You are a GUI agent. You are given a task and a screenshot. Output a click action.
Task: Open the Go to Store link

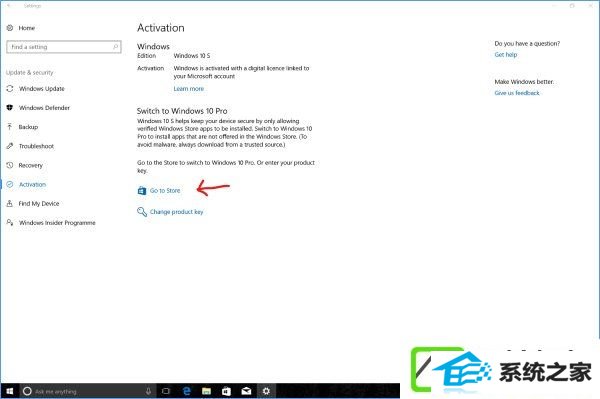[x=165, y=191]
